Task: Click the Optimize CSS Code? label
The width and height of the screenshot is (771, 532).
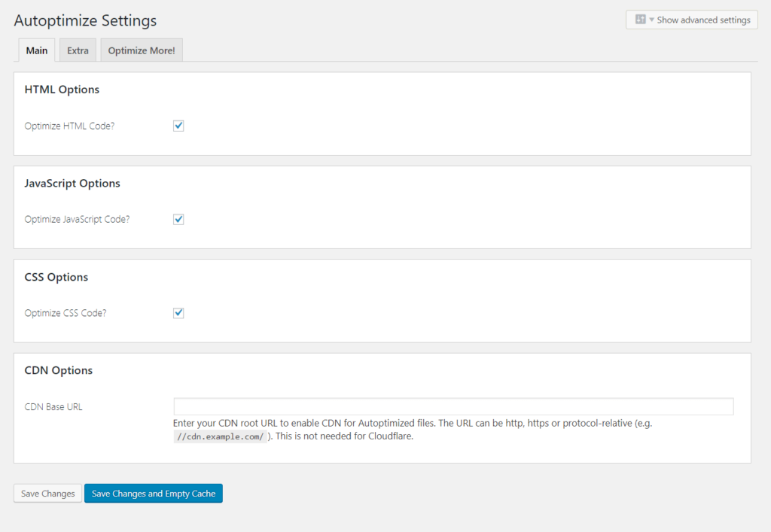Action: pyautogui.click(x=66, y=313)
